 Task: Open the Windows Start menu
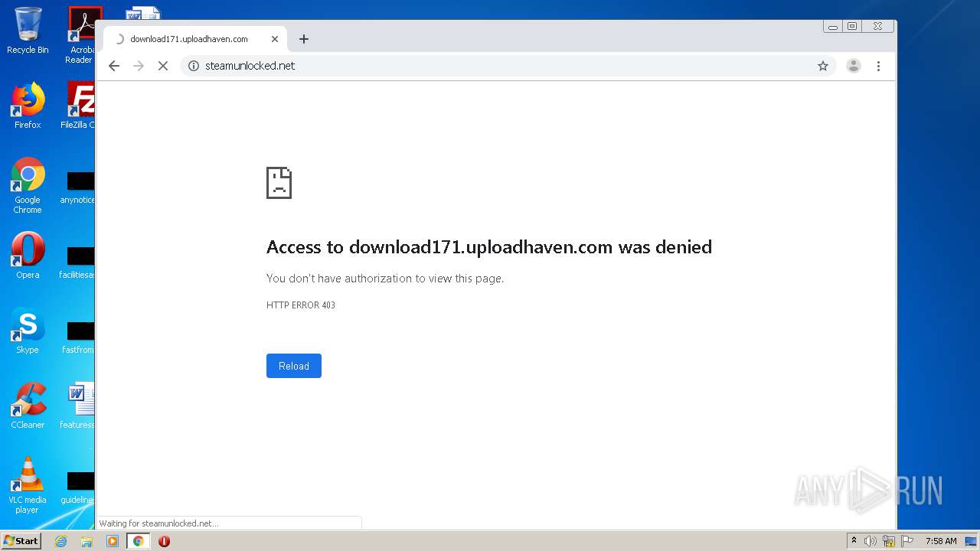pos(21,541)
